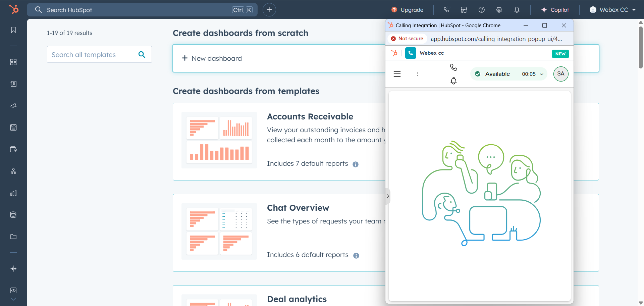Open the Webex CC account dropdown
The width and height of the screenshot is (644, 306).
[612, 10]
